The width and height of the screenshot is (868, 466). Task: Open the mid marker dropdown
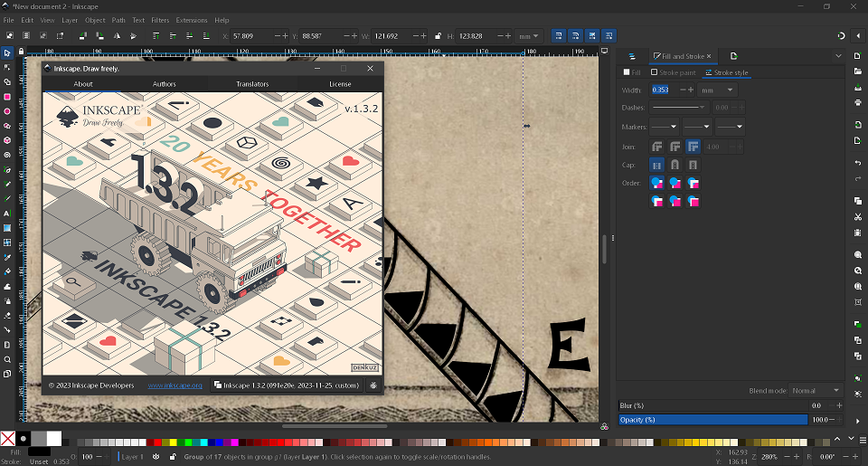pyautogui.click(x=696, y=127)
